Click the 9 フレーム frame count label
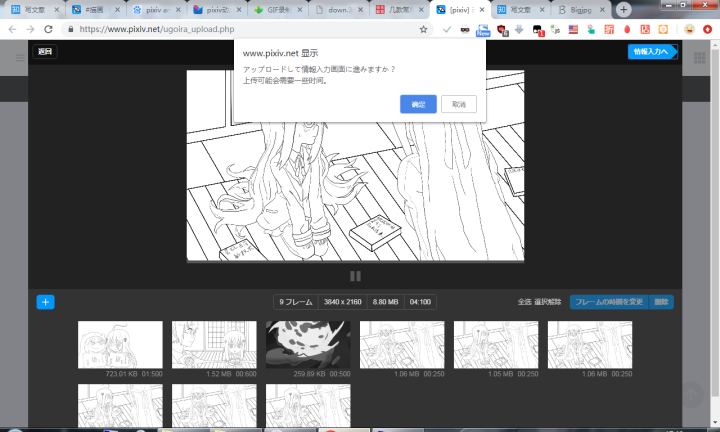This screenshot has height=432, width=720. click(x=296, y=302)
